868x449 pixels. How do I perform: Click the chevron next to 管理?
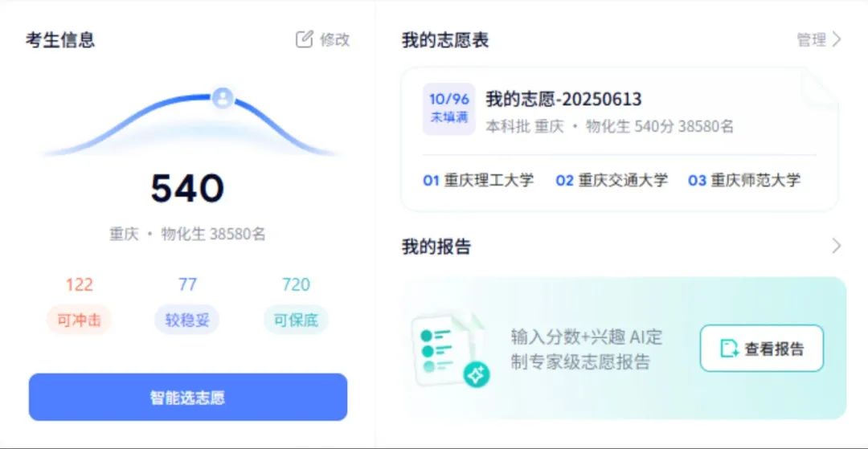pyautogui.click(x=837, y=39)
